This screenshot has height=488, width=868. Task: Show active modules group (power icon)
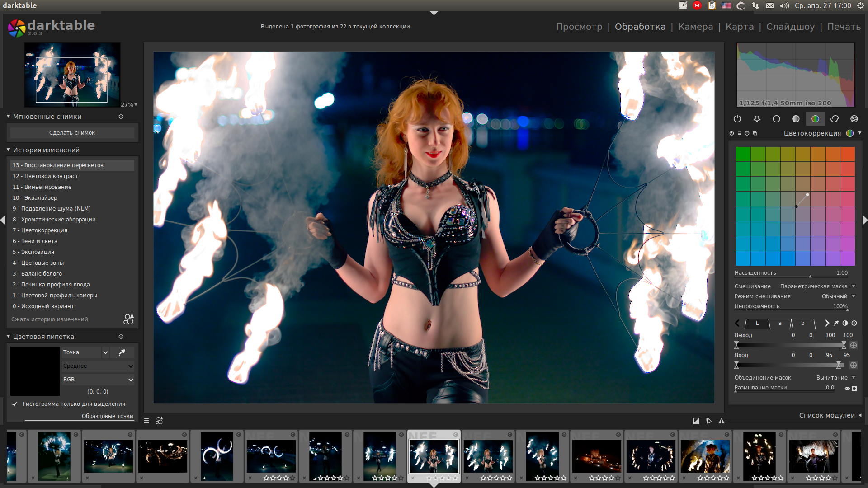737,119
